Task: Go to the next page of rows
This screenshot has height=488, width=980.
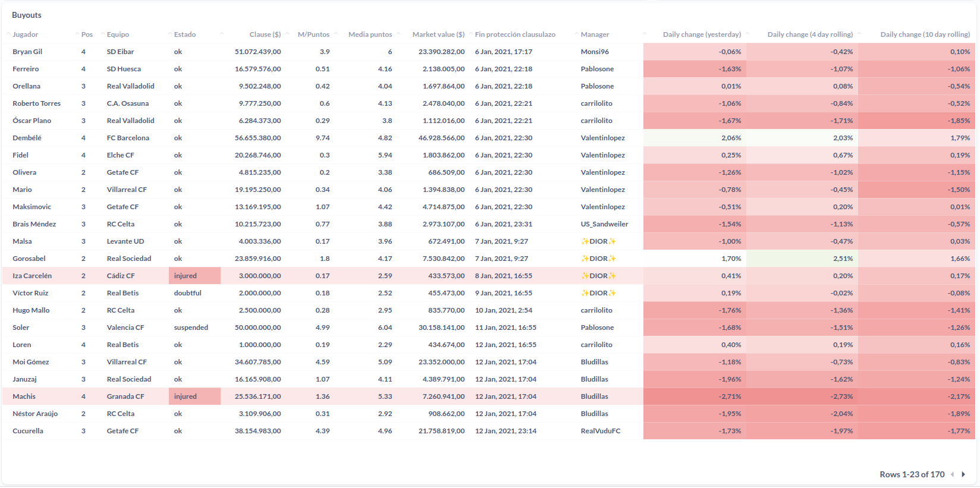Action: pyautogui.click(x=963, y=474)
